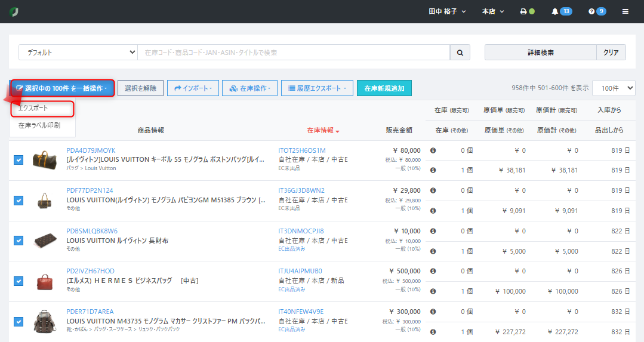Uncheck the PDBSMLQBK8W6 row checkbox
644x342 pixels.
(x=19, y=241)
